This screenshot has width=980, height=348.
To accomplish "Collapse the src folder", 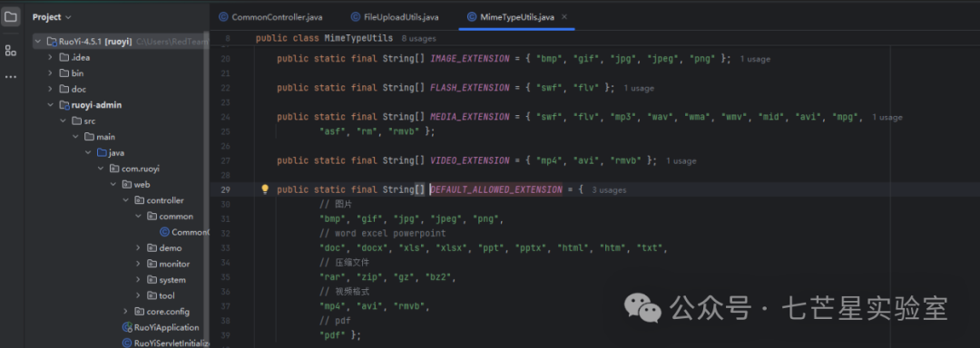I will click(x=63, y=121).
